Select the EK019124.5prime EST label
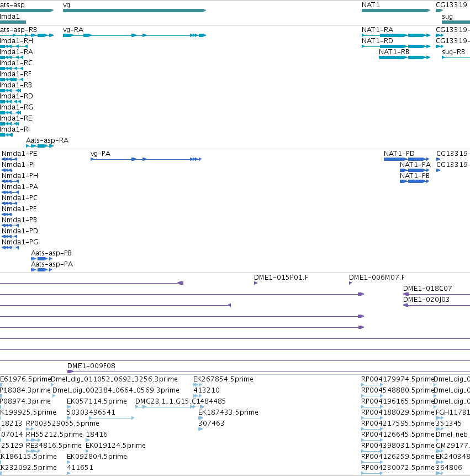The width and height of the screenshot is (470, 476). pyautogui.click(x=115, y=446)
